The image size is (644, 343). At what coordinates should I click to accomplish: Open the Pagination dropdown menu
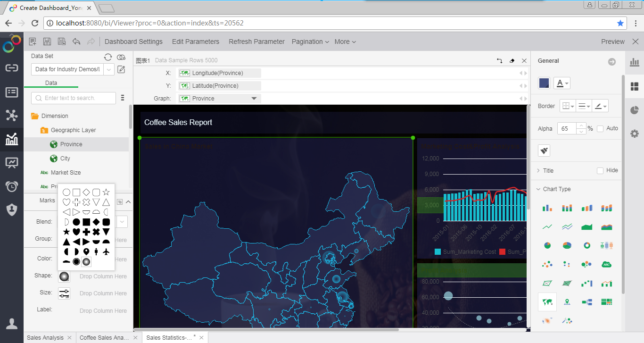(x=310, y=42)
